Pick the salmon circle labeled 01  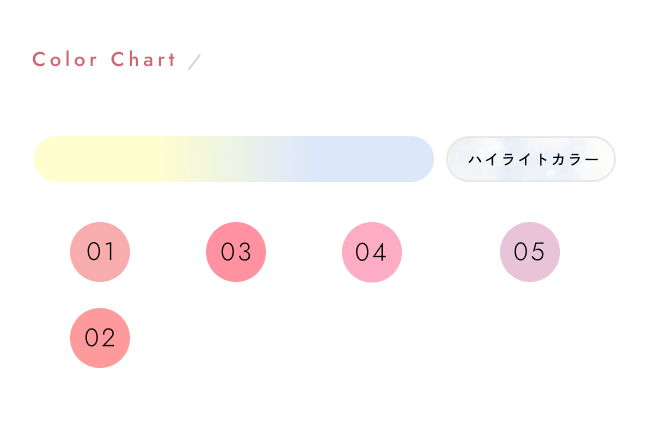click(100, 252)
